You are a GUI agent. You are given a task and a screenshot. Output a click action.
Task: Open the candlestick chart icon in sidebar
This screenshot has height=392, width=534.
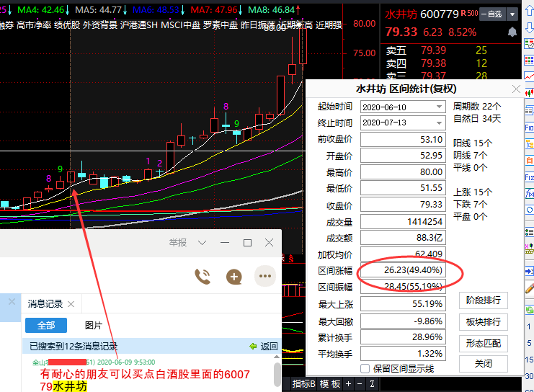(x=529, y=93)
